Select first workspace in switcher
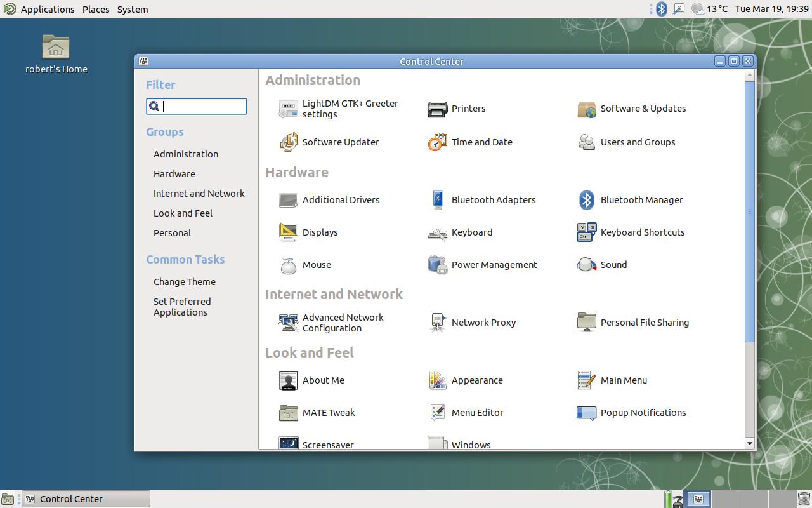The width and height of the screenshot is (812, 508). pos(698,499)
